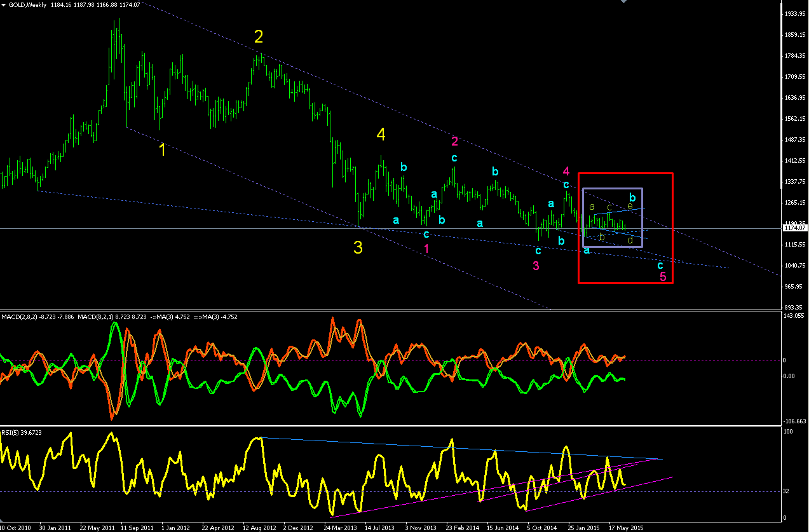Viewport: 809px width, 532px height.
Task: Select olive label e inside purple rectangle
Action: pos(630,206)
